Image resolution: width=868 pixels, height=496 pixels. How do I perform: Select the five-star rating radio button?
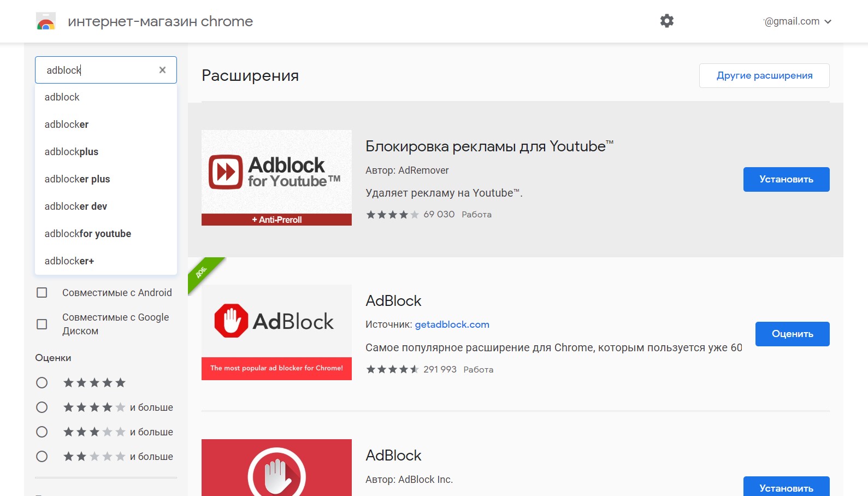42,382
